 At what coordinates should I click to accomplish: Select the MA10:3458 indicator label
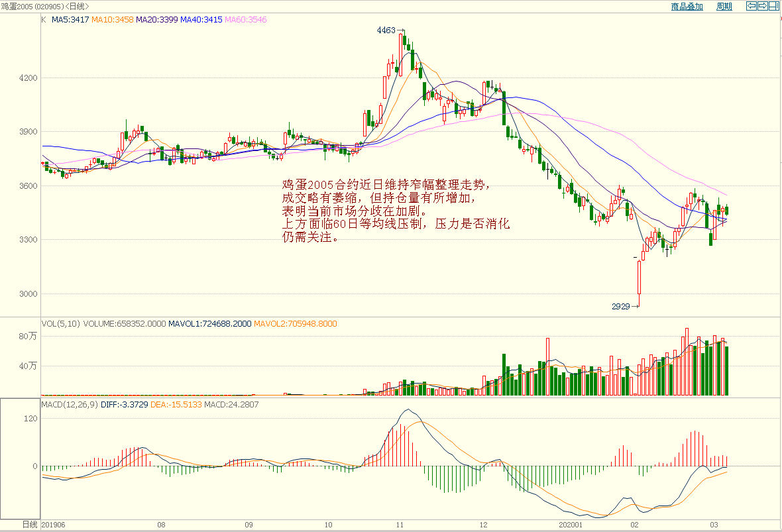(x=112, y=20)
